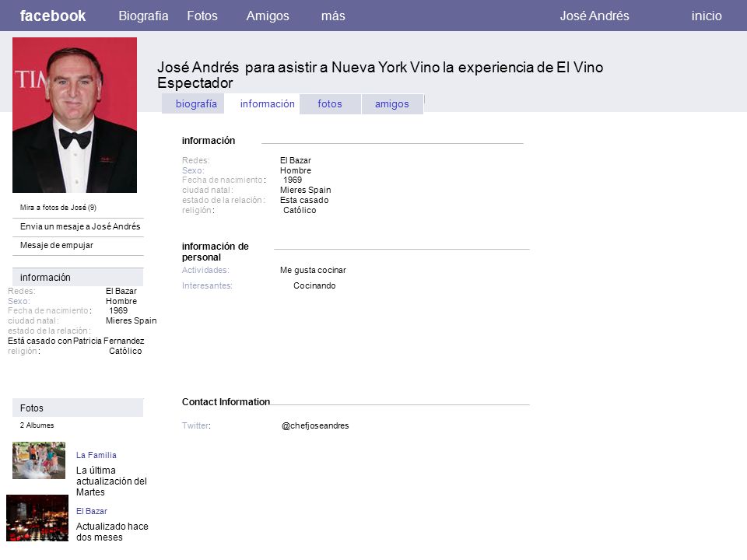Click José Andrés name in header bar
The height and width of the screenshot is (560, 747).
tap(594, 16)
